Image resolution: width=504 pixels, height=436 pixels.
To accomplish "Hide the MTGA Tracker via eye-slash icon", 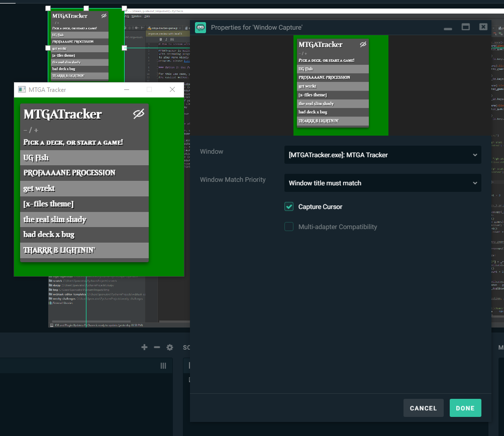I will (139, 114).
